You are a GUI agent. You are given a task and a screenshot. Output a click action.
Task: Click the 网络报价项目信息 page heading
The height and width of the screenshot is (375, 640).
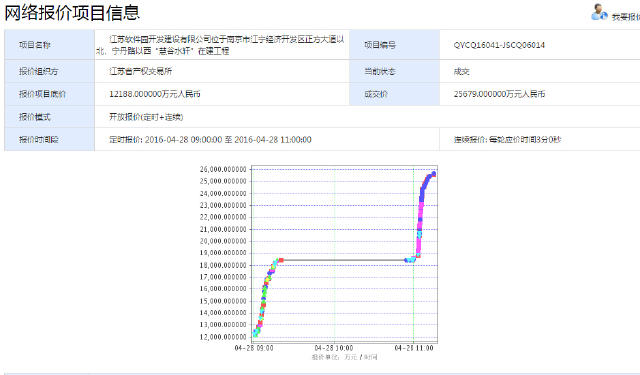tap(72, 12)
